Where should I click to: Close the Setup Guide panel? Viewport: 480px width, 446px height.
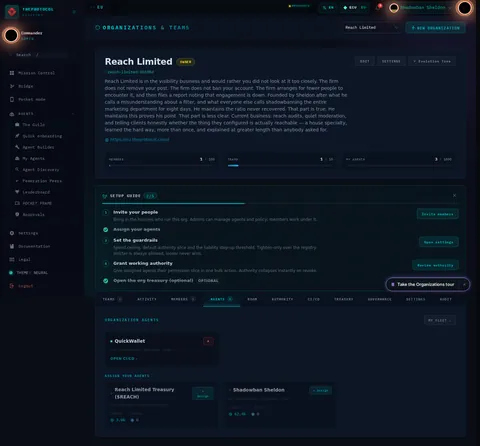coord(454,195)
